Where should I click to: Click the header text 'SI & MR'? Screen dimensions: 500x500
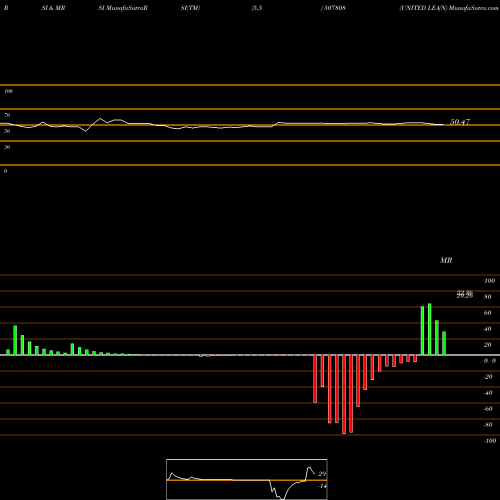point(53,8)
